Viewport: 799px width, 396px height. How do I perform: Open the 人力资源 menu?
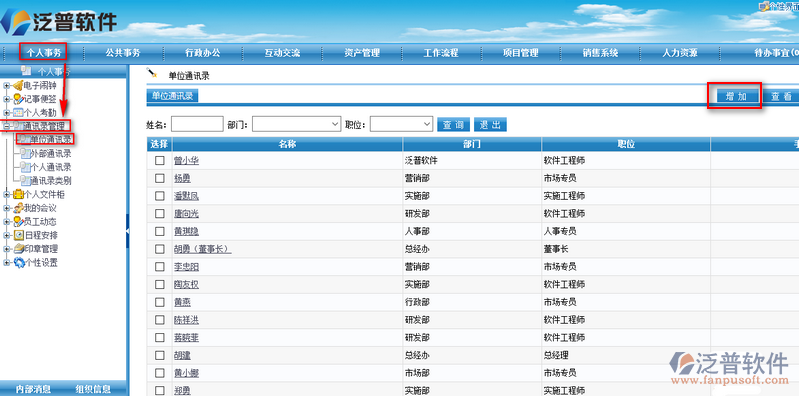[680, 52]
